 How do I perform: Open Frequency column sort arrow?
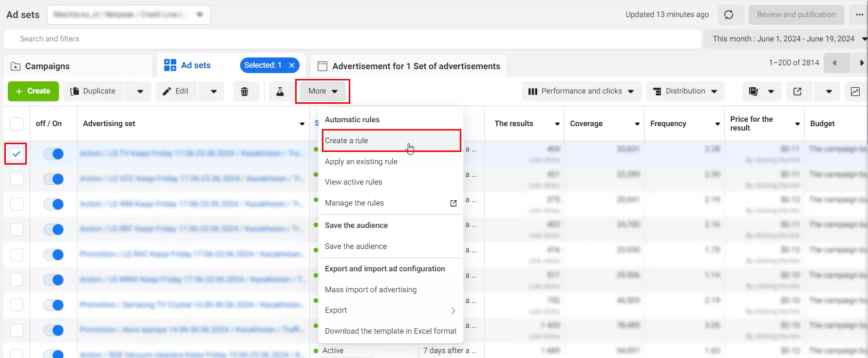click(x=717, y=124)
